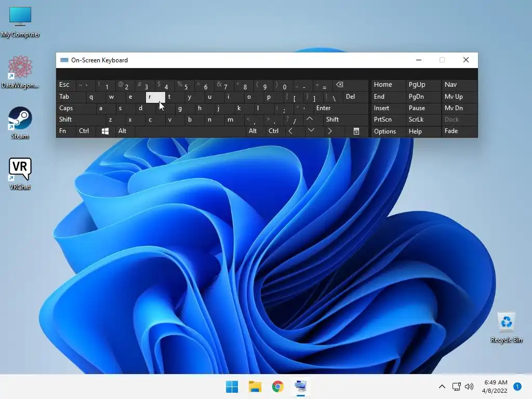Click the highlighted r key
The image size is (532, 399).
pyautogui.click(x=155, y=97)
